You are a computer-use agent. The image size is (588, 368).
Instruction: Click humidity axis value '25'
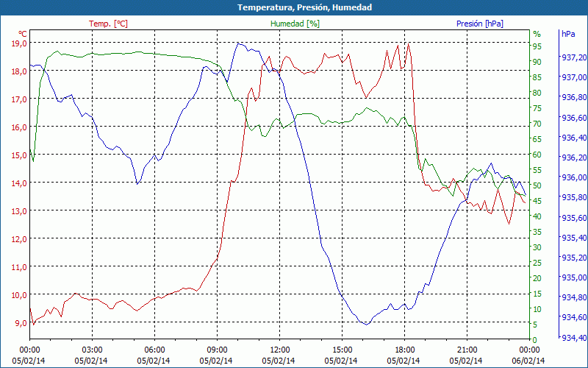537,263
